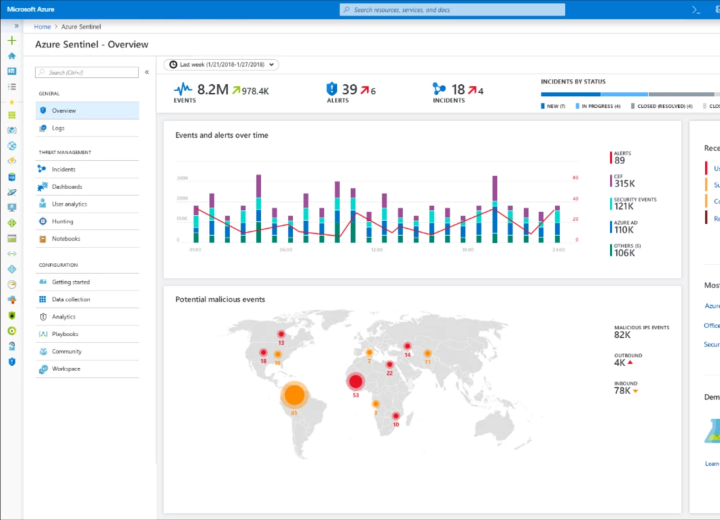This screenshot has width=720, height=520.
Task: Open the Dashboard icon in left rail
Action: [x=12, y=71]
